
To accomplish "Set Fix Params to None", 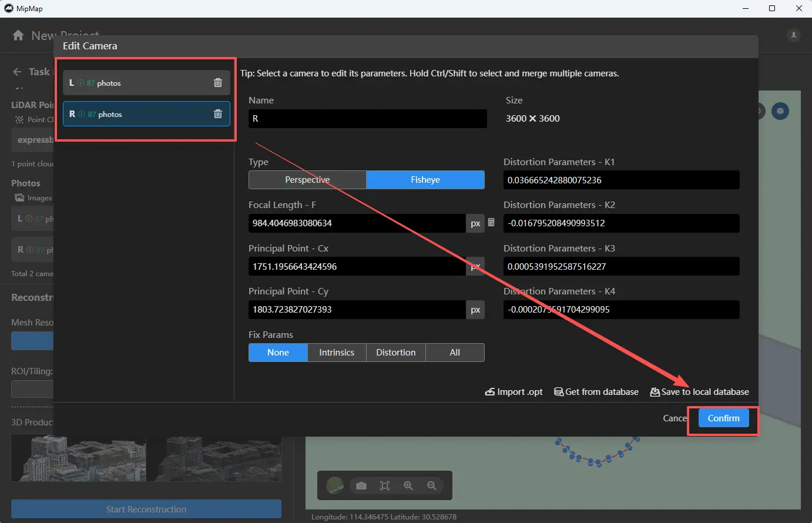I will 278,353.
